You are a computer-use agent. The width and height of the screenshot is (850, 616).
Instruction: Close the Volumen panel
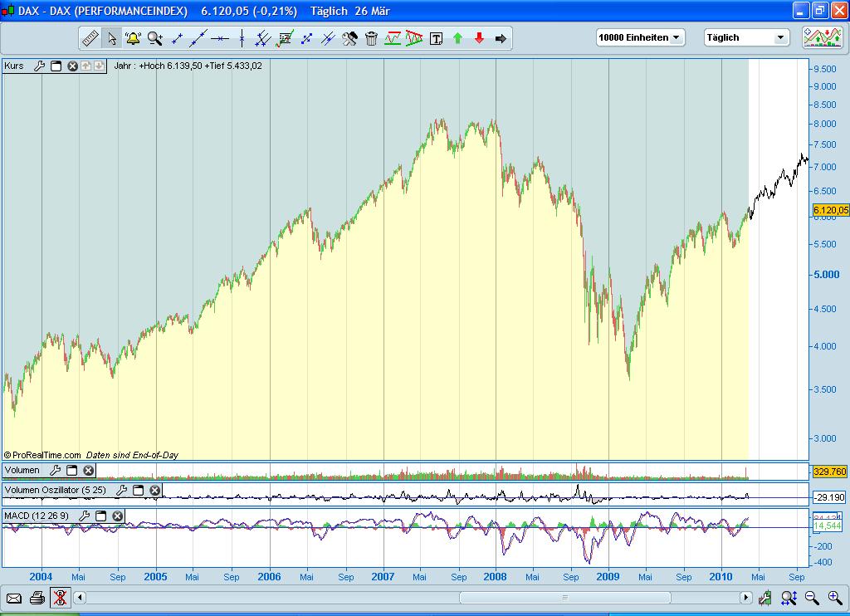click(x=88, y=470)
